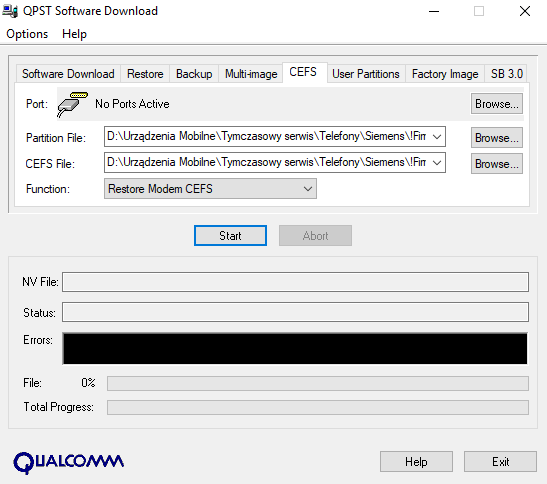Screen dimensions: 547x484
Task: Close the QPST Software Download window
Action: (525, 11)
